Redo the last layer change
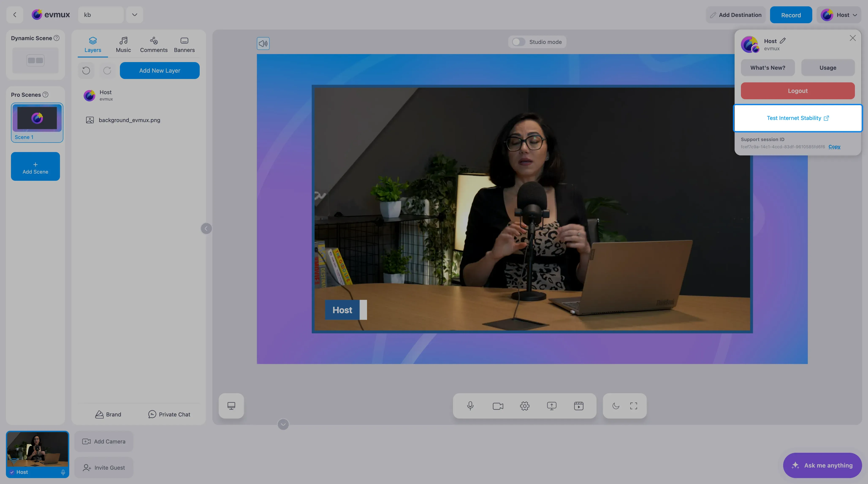Viewport: 868px width, 484px height. pyautogui.click(x=107, y=71)
